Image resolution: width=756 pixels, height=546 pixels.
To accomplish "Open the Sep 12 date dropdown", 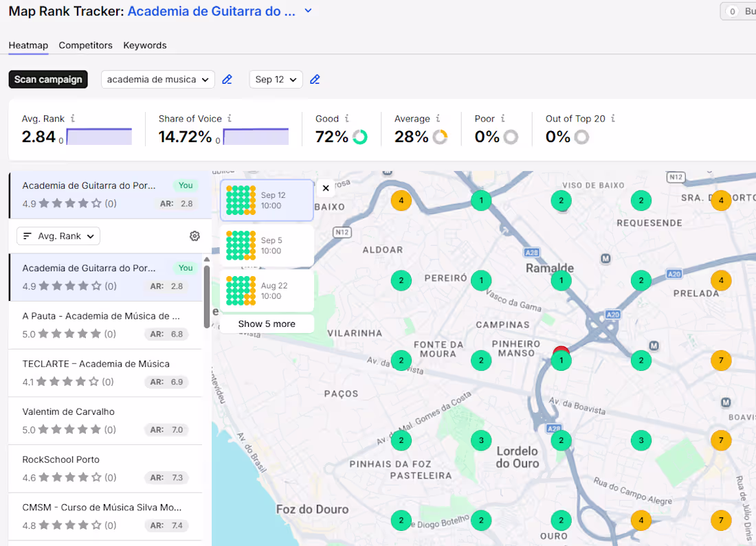I will (276, 80).
